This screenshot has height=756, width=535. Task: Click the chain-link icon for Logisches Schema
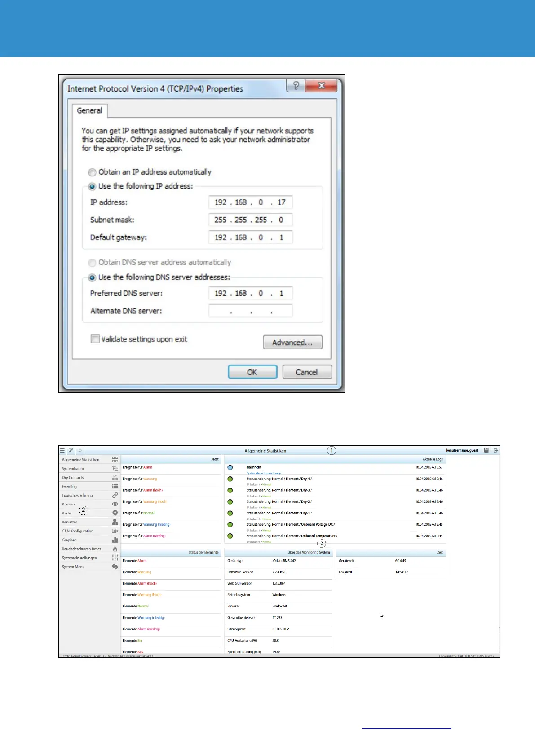click(x=115, y=495)
